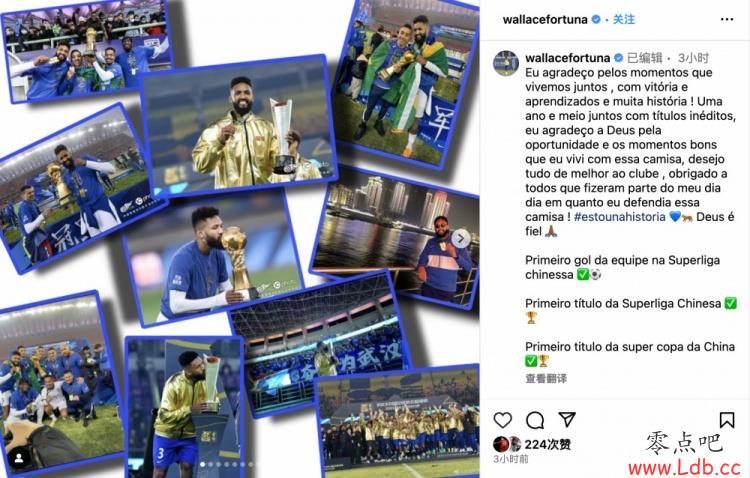Go to the next photo with the arrow
The width and height of the screenshot is (750, 478).
pos(461,238)
